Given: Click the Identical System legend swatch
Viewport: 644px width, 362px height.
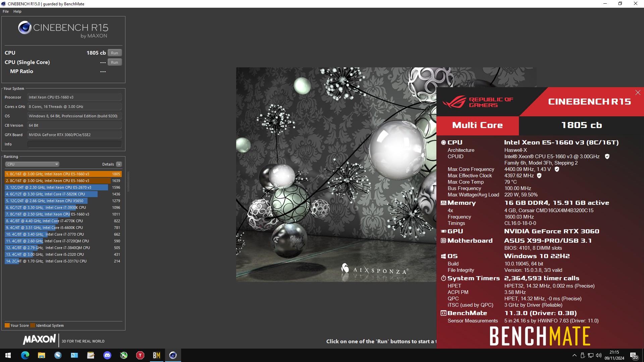Looking at the screenshot, I should 33,325.
